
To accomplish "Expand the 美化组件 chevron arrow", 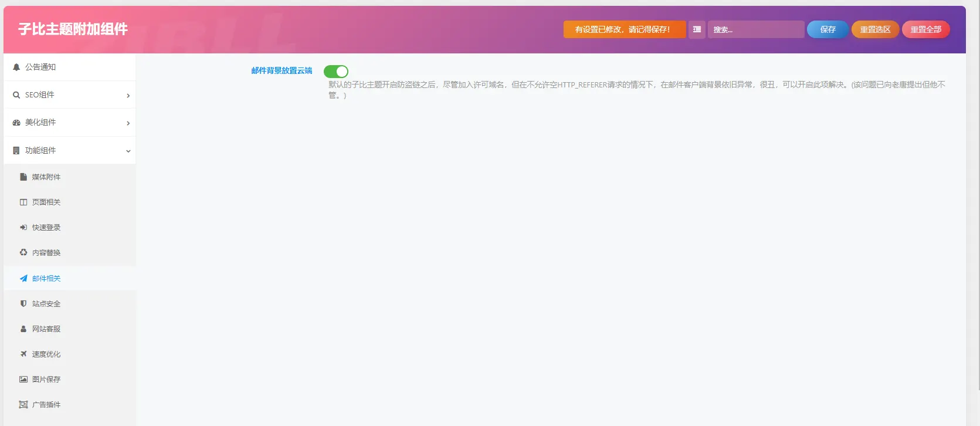I will coord(128,123).
